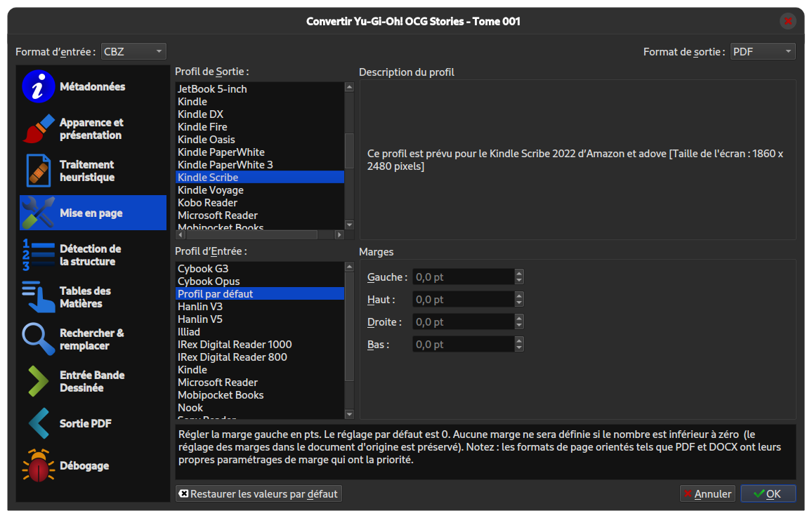The width and height of the screenshot is (812, 518).
Task: Click Restaurer les valeurs par défaut
Action: pyautogui.click(x=258, y=493)
